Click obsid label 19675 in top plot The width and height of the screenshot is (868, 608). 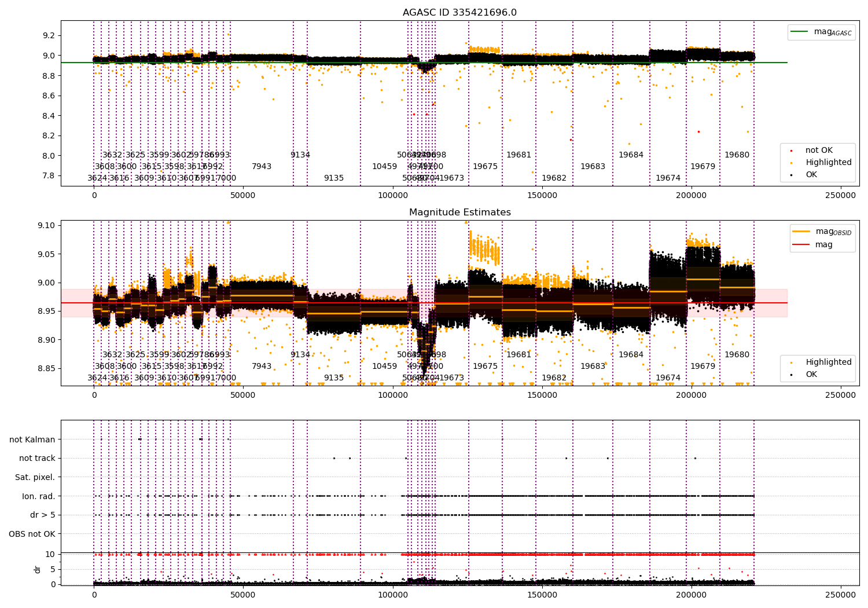click(x=486, y=167)
